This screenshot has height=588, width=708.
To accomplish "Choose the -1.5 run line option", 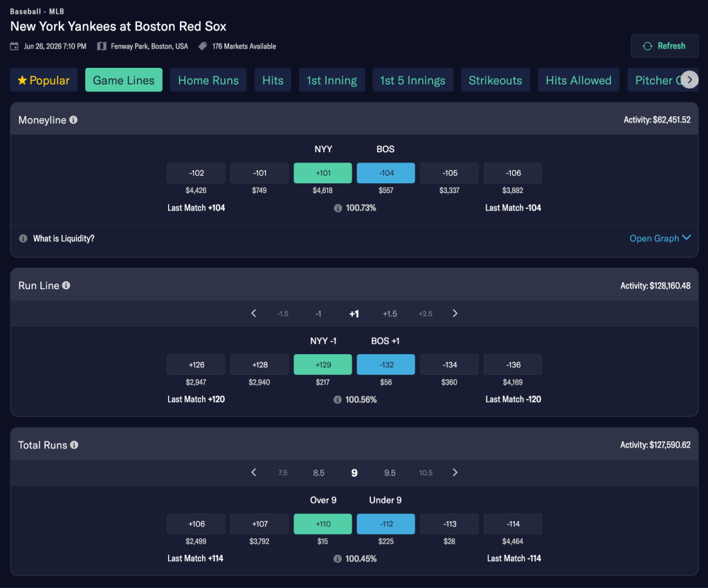I will [282, 313].
